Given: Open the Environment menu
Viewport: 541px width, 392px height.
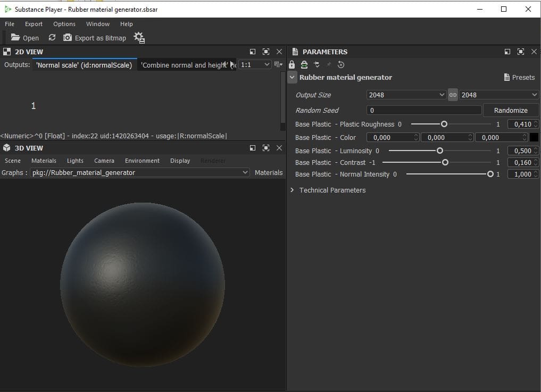Looking at the screenshot, I should click(x=142, y=161).
